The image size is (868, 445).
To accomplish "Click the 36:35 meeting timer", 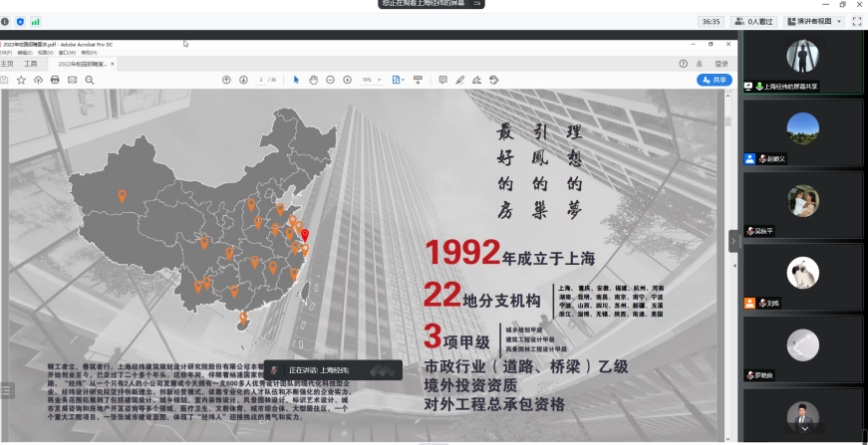I will pyautogui.click(x=711, y=22).
